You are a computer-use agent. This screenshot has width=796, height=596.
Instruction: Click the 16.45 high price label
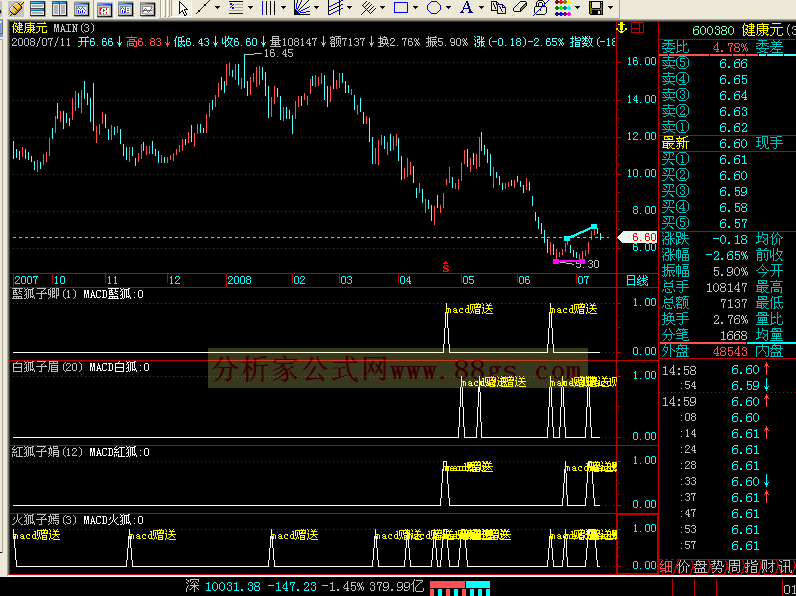278,53
